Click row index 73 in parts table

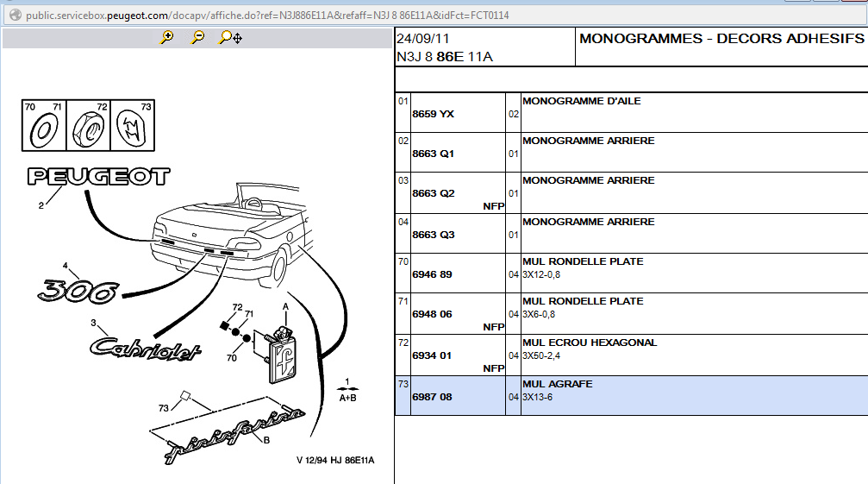(403, 384)
